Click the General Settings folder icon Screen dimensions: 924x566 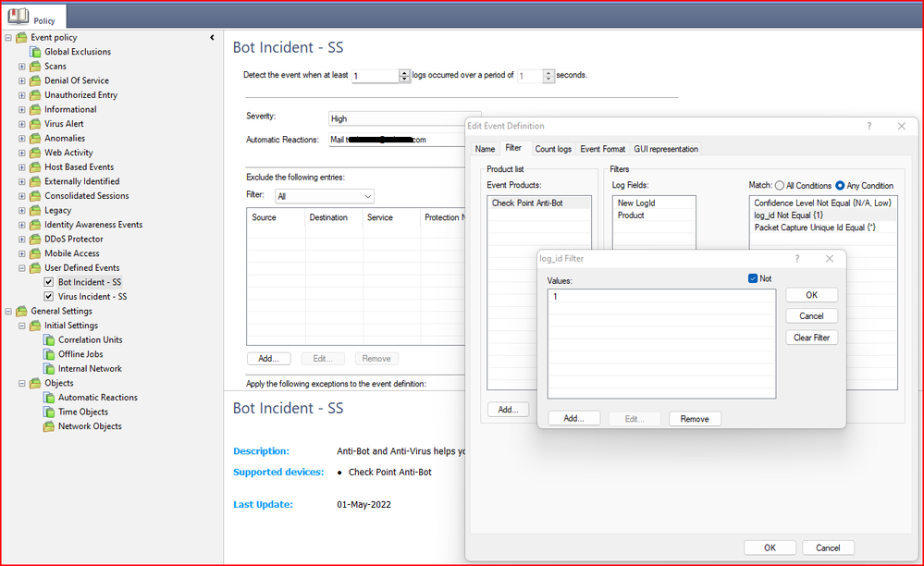22,312
